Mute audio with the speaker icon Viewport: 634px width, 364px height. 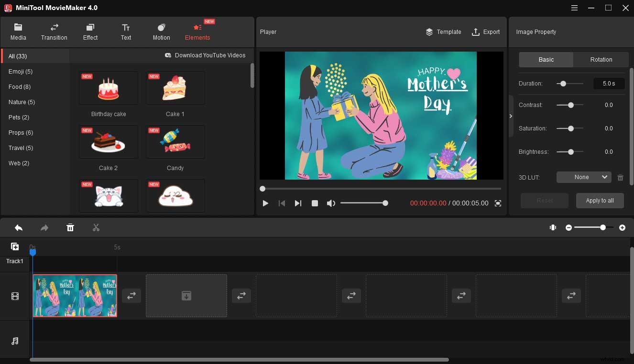pos(331,203)
